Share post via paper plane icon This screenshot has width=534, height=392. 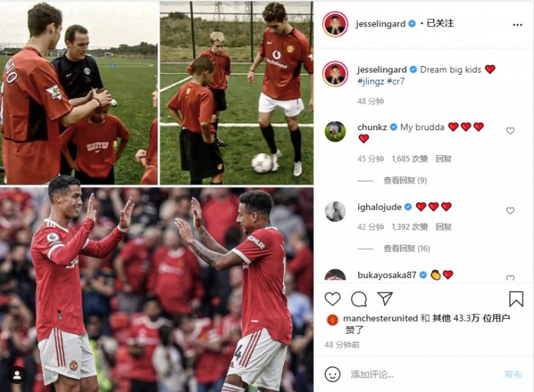point(385,298)
